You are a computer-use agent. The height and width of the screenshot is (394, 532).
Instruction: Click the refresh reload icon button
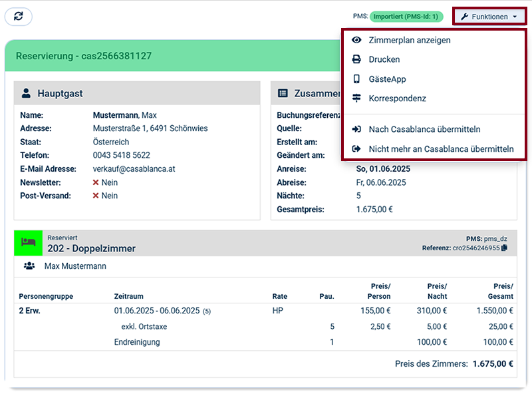[x=18, y=17]
